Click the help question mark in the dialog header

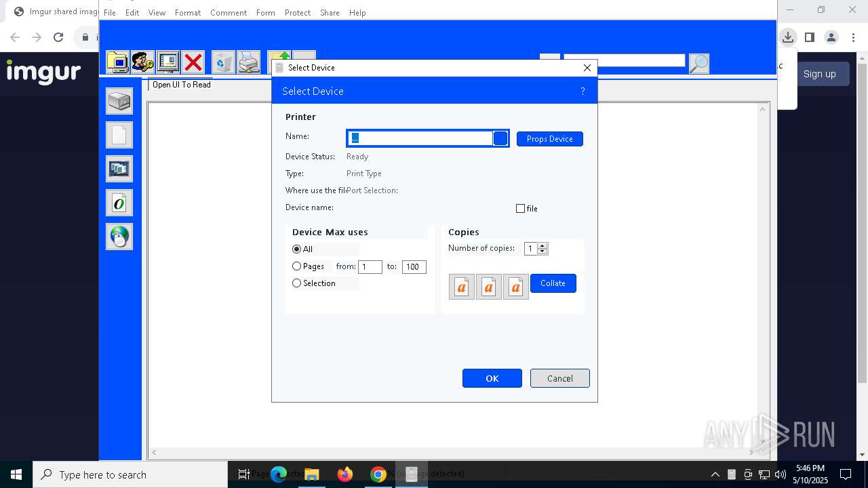[x=583, y=91]
